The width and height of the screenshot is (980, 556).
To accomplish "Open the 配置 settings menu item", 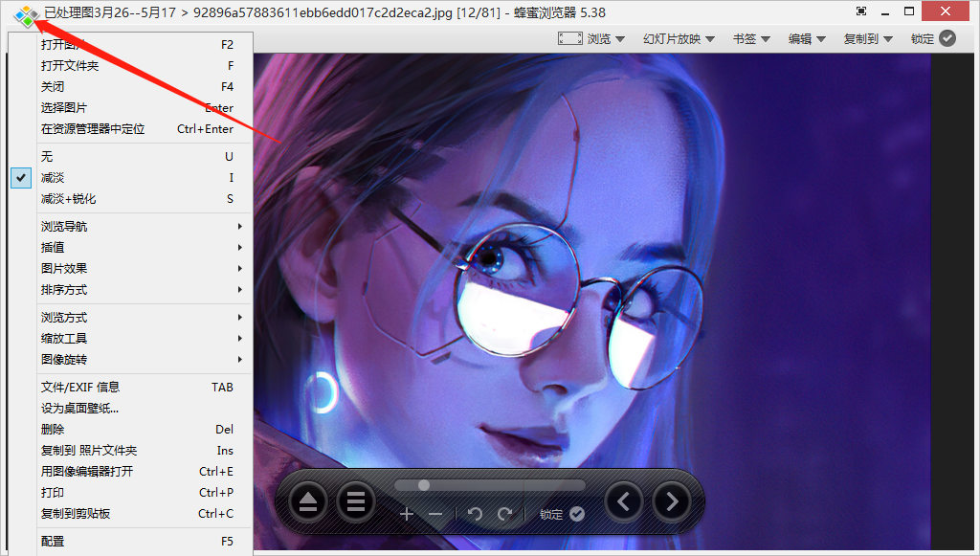I will point(54,542).
